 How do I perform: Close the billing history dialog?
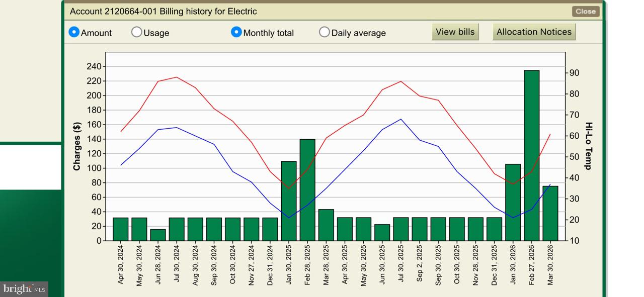coord(585,11)
